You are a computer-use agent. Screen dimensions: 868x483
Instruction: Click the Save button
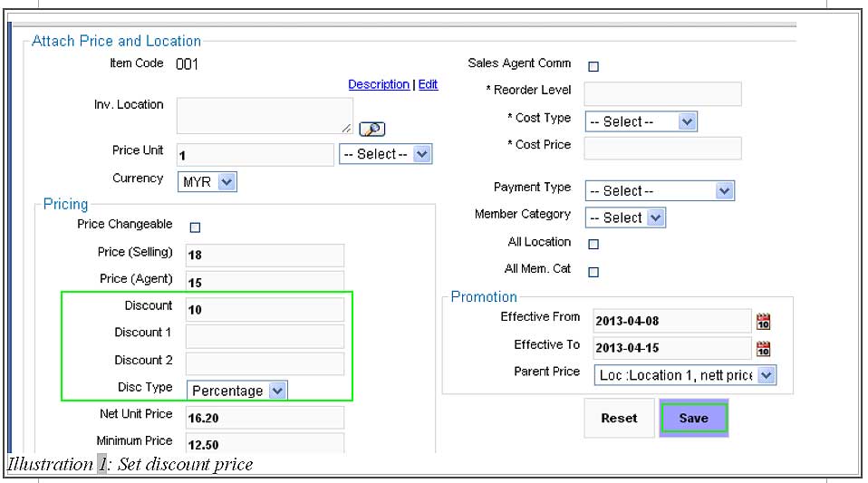click(x=694, y=418)
